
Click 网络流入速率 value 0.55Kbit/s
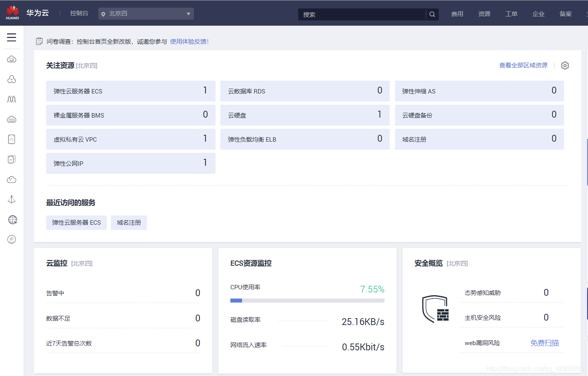(363, 347)
